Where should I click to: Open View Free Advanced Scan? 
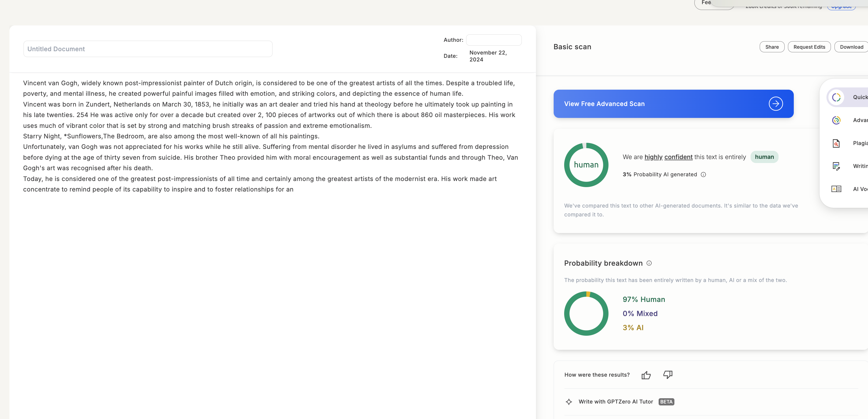(604, 104)
